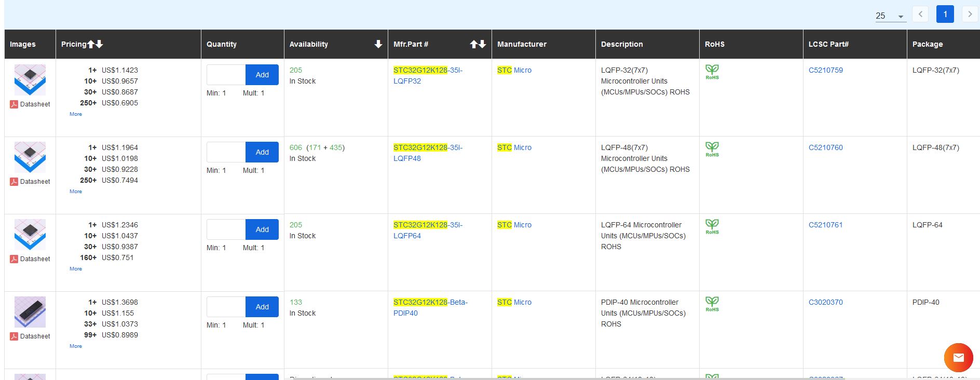Click the 133 In Stock availability
The image size is (980, 380).
pos(303,308)
